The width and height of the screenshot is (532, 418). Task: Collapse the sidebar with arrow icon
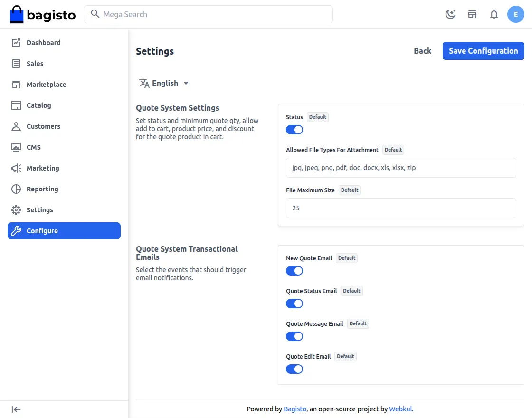(x=16, y=409)
